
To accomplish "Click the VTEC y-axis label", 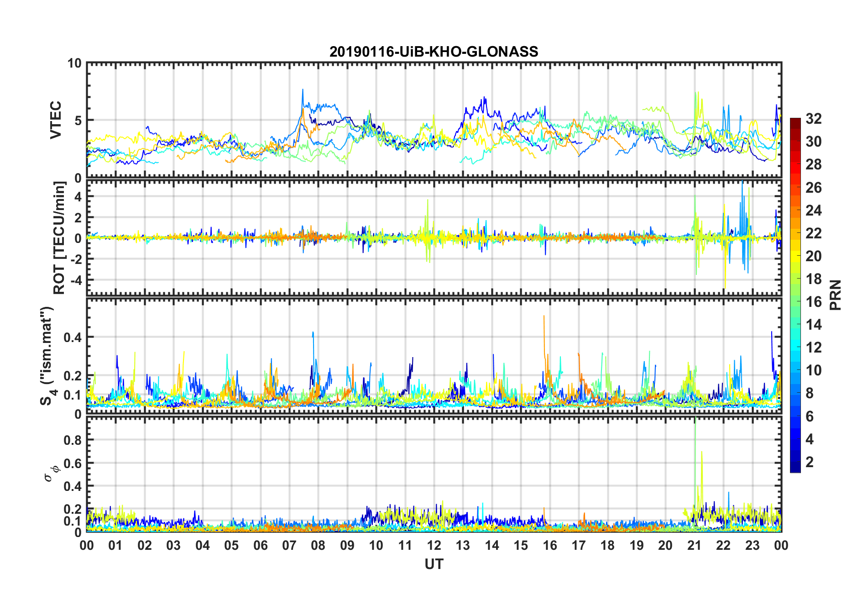I will 56,120.
